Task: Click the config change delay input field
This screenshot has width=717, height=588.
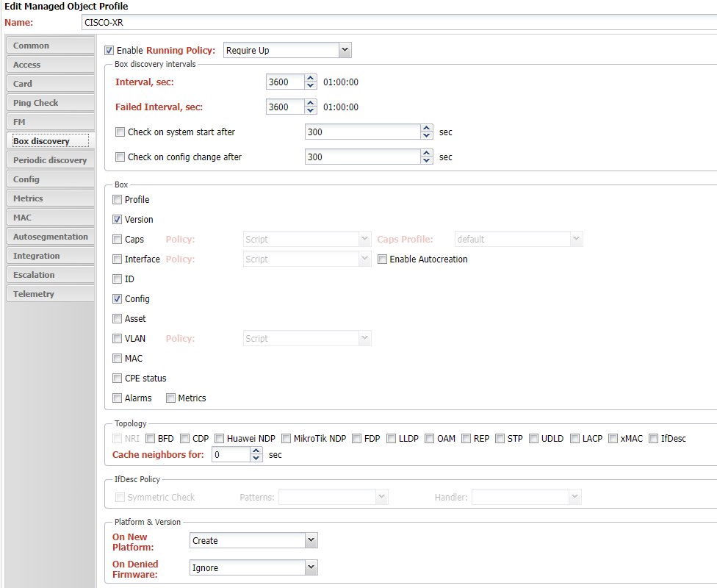Action: coord(363,157)
